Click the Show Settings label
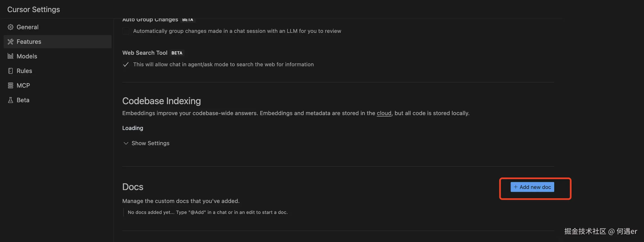644x242 pixels. [x=150, y=143]
